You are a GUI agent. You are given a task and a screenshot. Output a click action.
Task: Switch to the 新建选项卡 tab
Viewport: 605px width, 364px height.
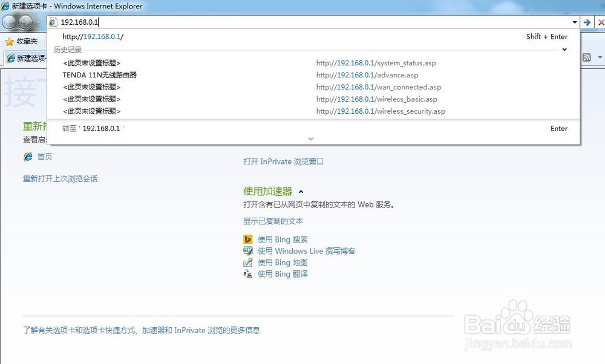click(x=23, y=59)
